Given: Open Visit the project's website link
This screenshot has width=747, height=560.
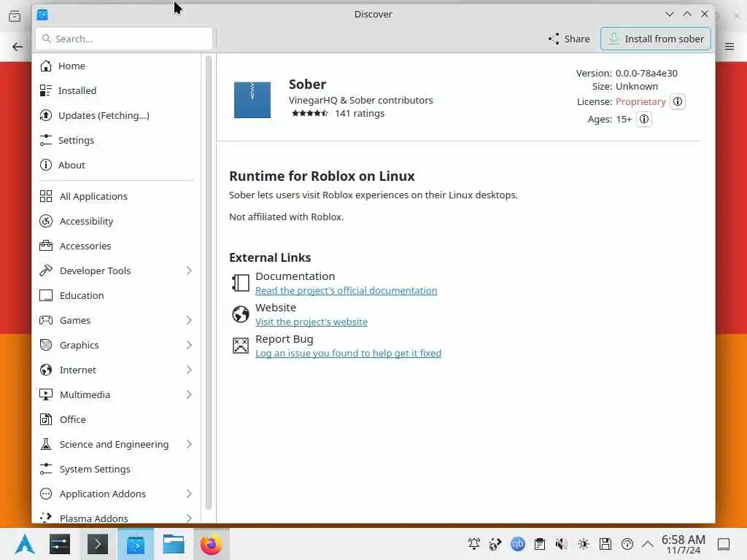Looking at the screenshot, I should coord(311,322).
